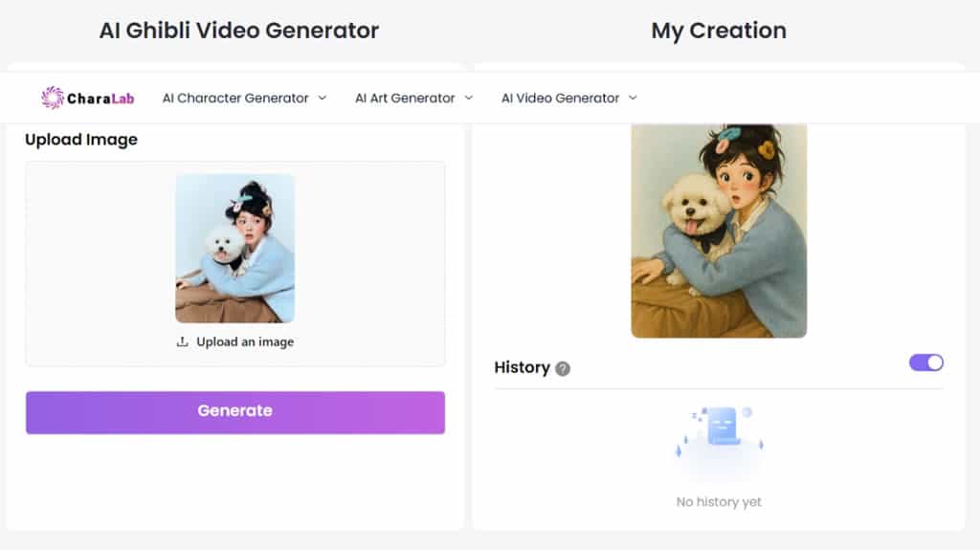This screenshot has width=980, height=550.
Task: Click the History help question mark icon
Action: pos(563,368)
